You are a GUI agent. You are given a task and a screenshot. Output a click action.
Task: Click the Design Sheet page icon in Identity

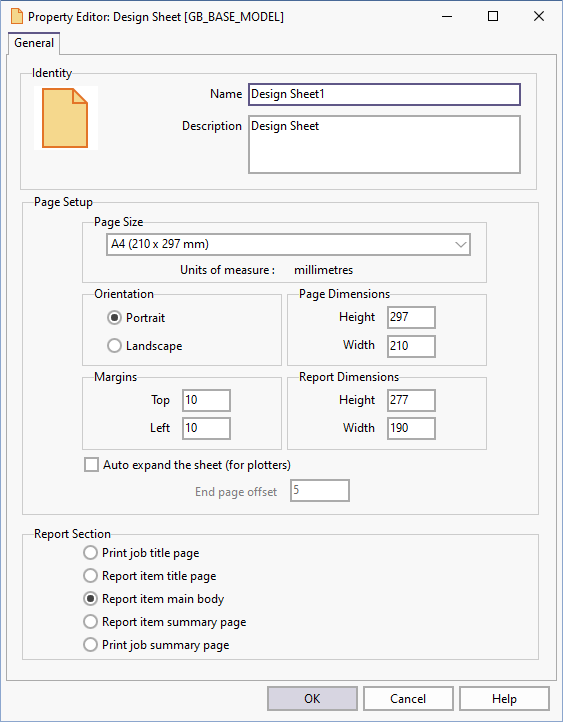pos(65,118)
